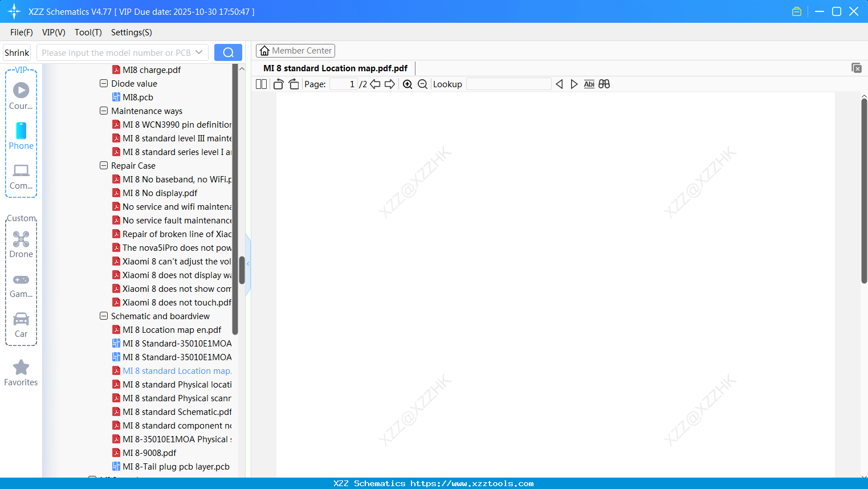
Task: Open MI8 charge.pdf
Action: (146, 70)
